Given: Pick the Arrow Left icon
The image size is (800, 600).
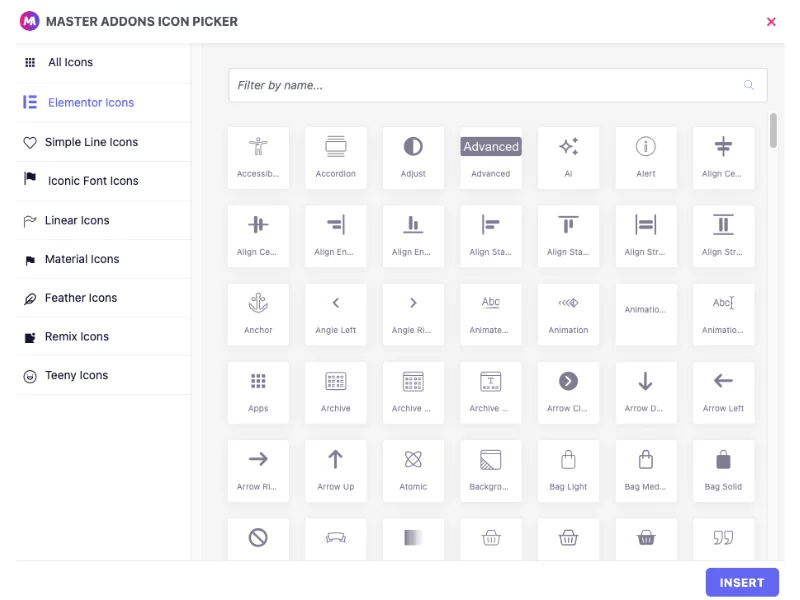Looking at the screenshot, I should coord(723,393).
